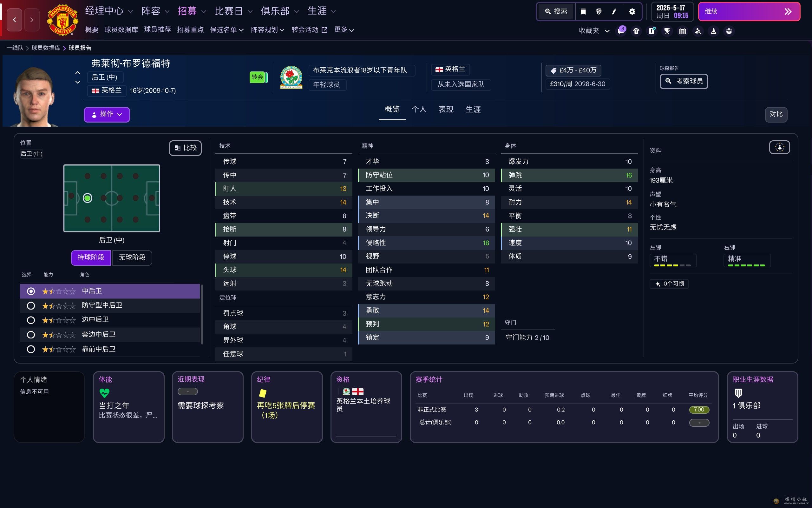Switch to the 生涯 profile tab

[x=473, y=109]
